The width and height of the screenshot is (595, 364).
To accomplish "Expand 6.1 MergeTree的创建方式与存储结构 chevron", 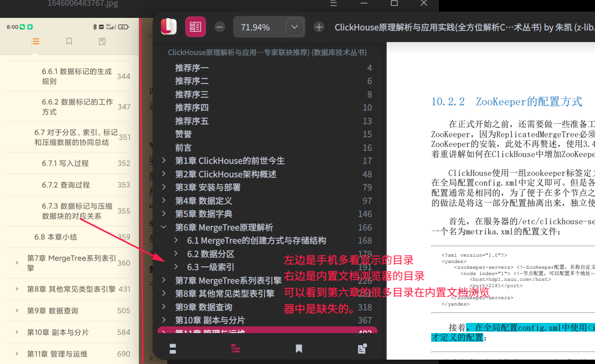I will (x=176, y=240).
